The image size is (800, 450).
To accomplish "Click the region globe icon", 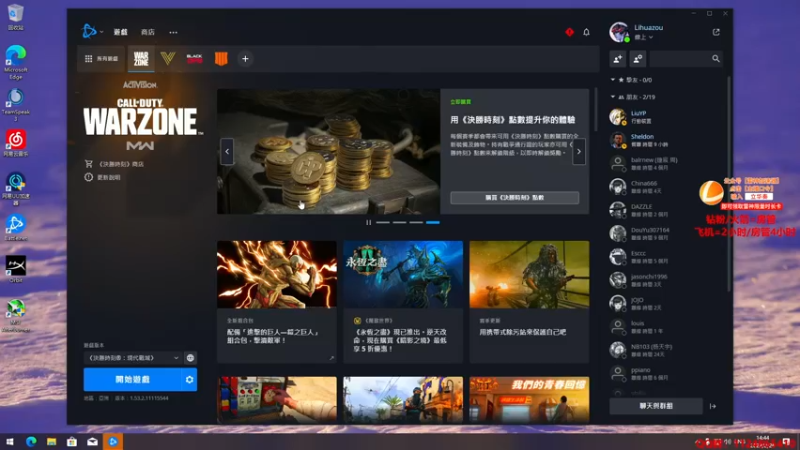I will click(x=190, y=358).
